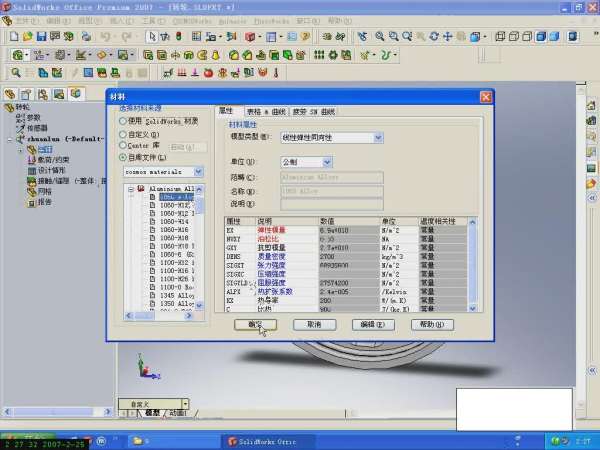Open the 工具 tools menu
This screenshot has width=600, height=450.
(153, 21)
